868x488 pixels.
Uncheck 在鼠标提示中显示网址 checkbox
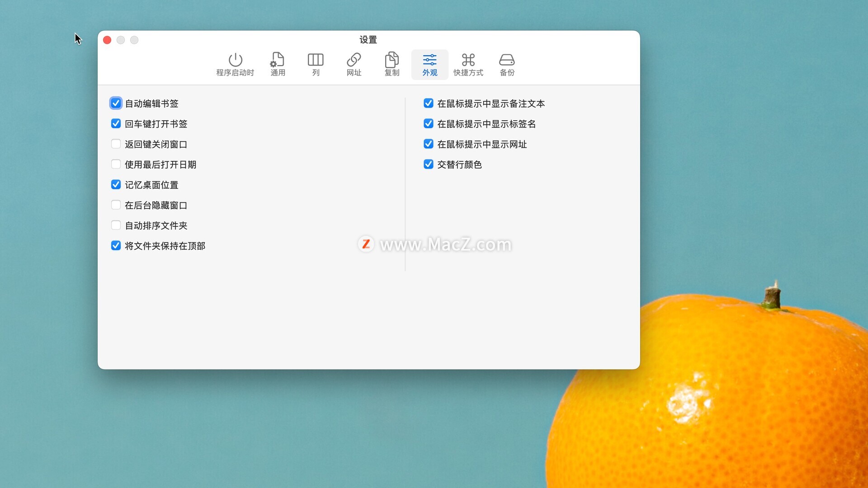(428, 144)
